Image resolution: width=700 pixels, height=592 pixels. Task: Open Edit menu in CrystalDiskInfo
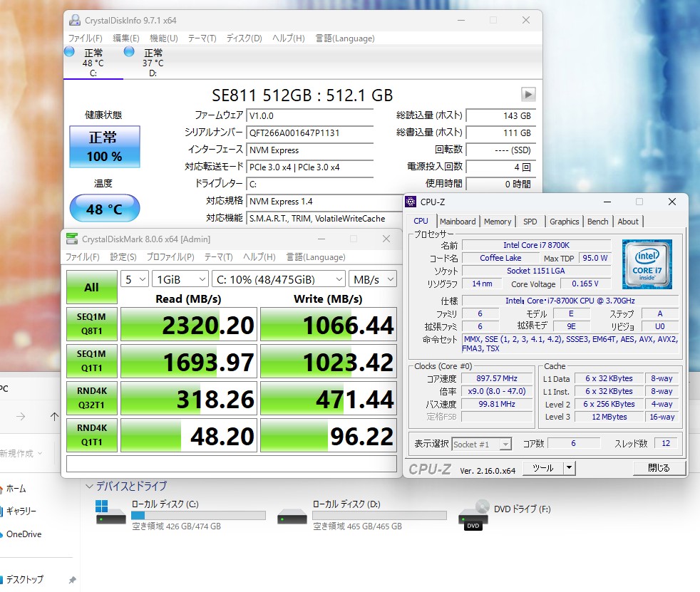(126, 38)
